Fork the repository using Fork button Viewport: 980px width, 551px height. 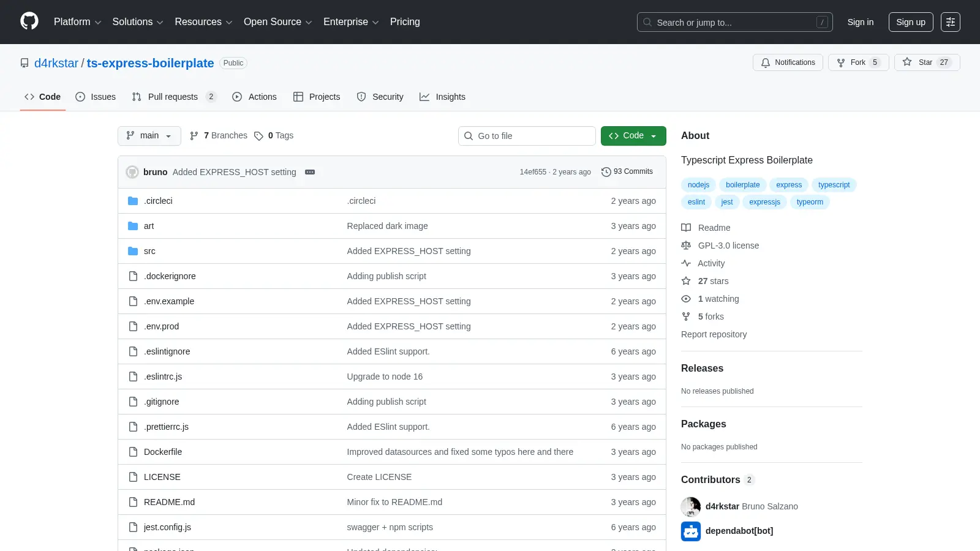[858, 62]
